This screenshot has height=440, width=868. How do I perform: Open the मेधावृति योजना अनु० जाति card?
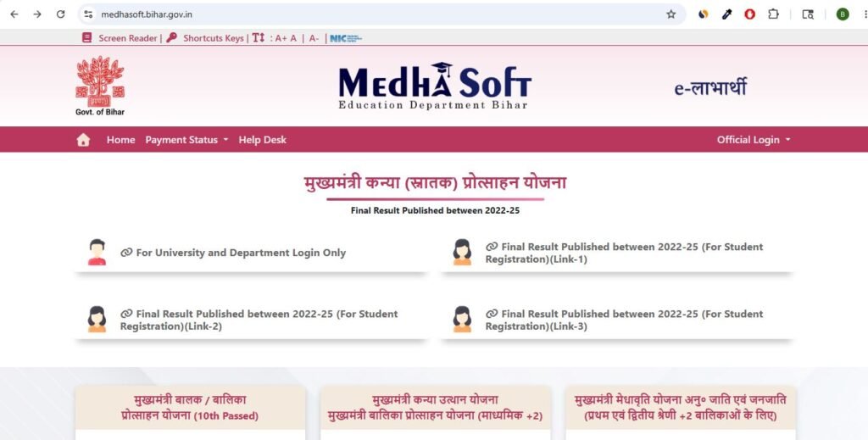pos(681,408)
